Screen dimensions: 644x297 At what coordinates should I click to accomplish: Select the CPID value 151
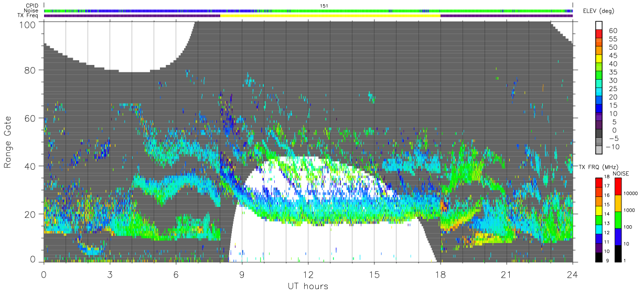coord(324,6)
